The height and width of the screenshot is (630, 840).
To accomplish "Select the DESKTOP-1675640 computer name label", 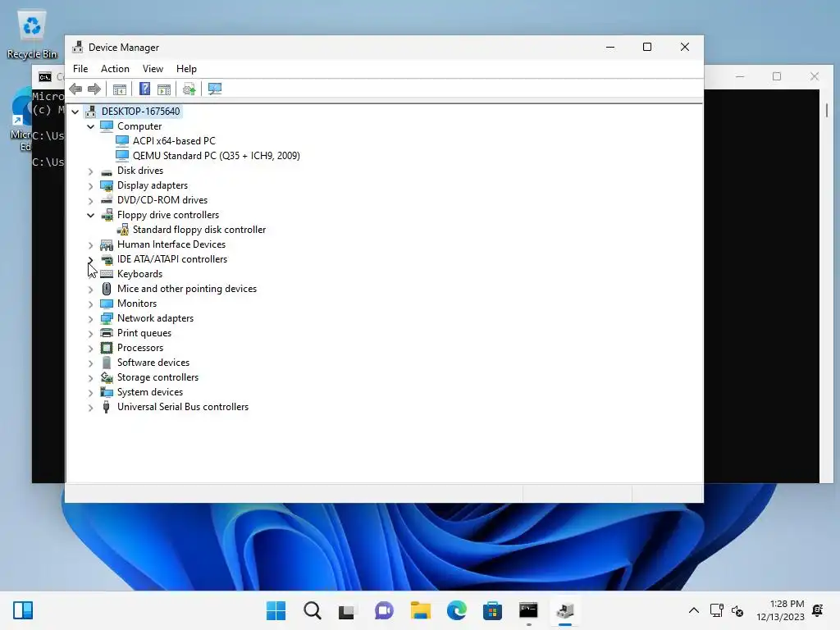I will coord(141,112).
